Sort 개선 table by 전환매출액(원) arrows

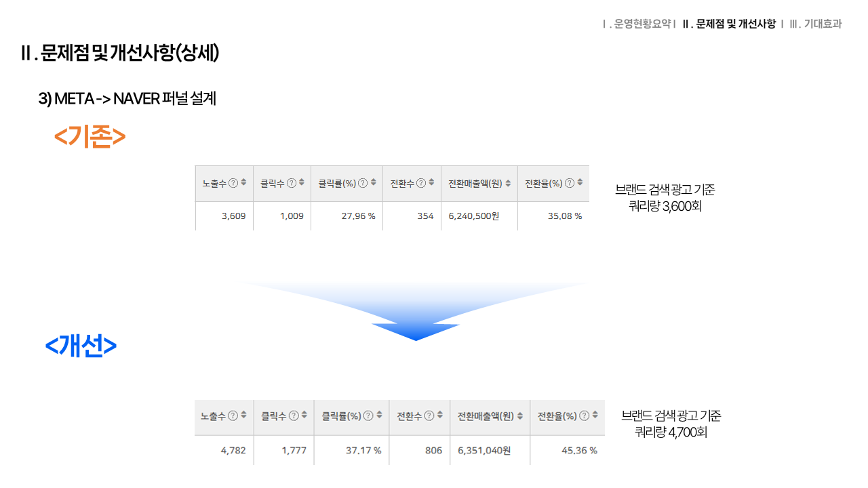tap(520, 416)
